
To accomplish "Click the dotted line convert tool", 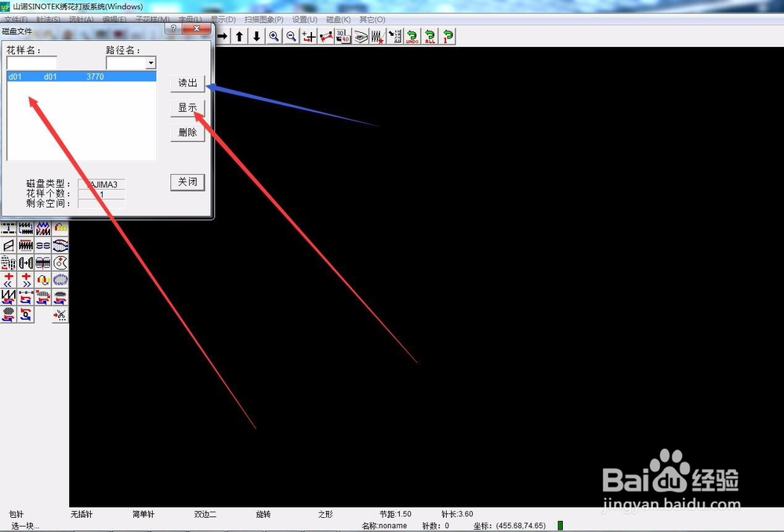I will (x=26, y=297).
